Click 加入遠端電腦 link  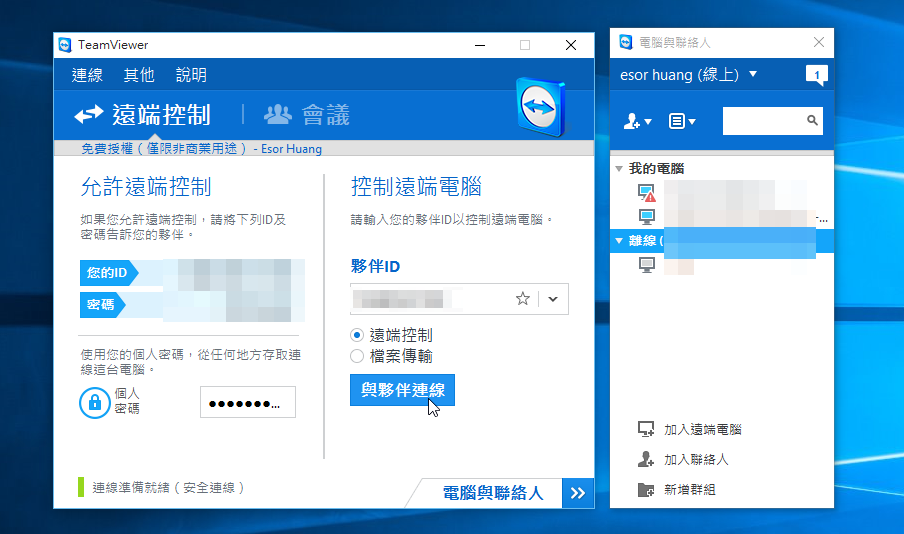coord(702,430)
